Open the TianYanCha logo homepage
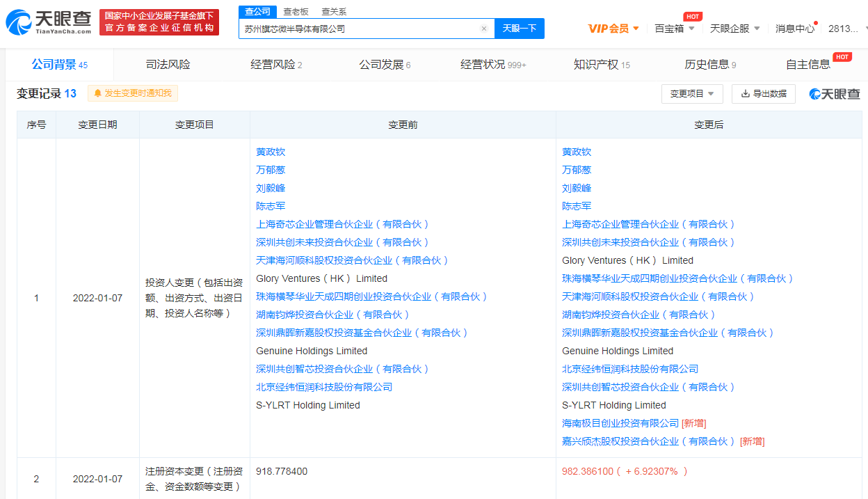The width and height of the screenshot is (868, 499). coord(48,22)
